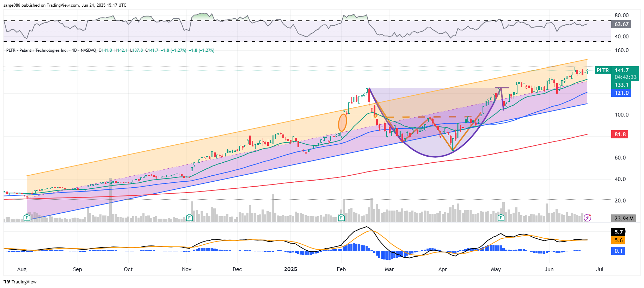Click the purple lightning bolt icon
This screenshot has height=288, width=644.
(x=587, y=218)
